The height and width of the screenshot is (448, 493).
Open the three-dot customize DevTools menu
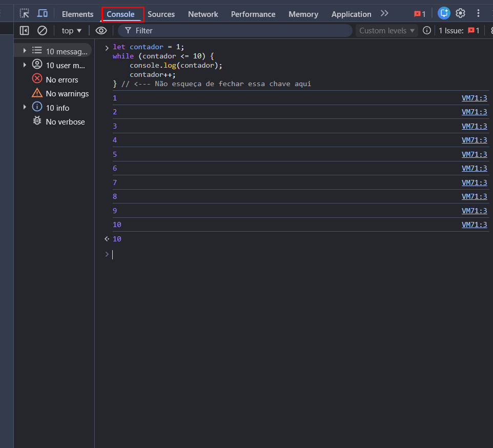479,14
